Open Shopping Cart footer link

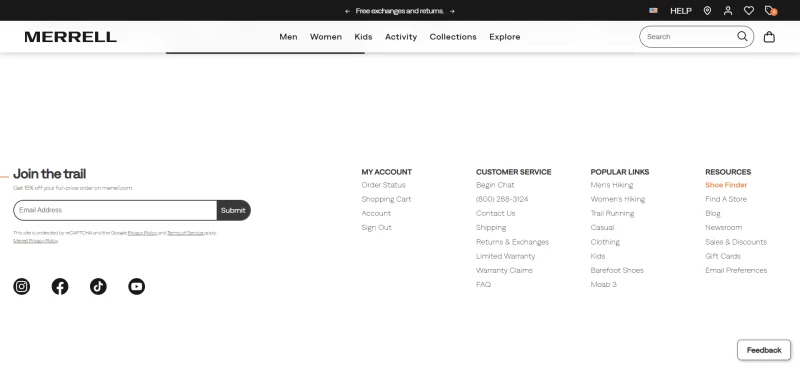[x=386, y=199]
